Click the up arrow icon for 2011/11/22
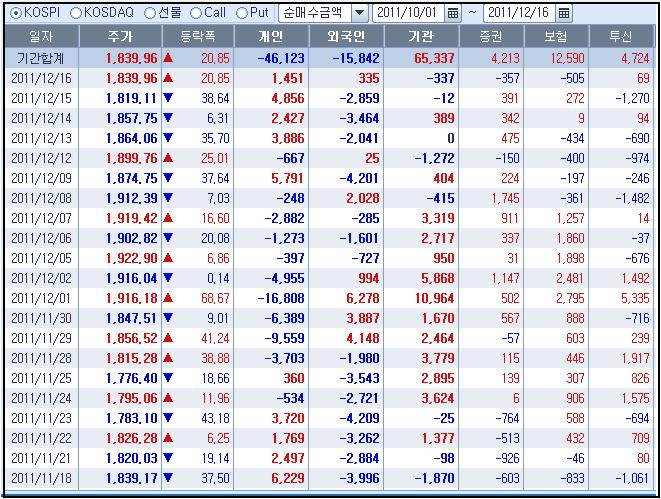Image resolution: width=661 pixels, height=499 pixels. pos(168,438)
